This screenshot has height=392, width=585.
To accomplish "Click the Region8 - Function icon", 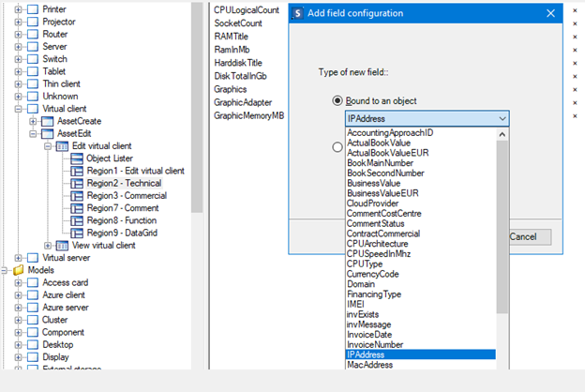I will tap(77, 220).
